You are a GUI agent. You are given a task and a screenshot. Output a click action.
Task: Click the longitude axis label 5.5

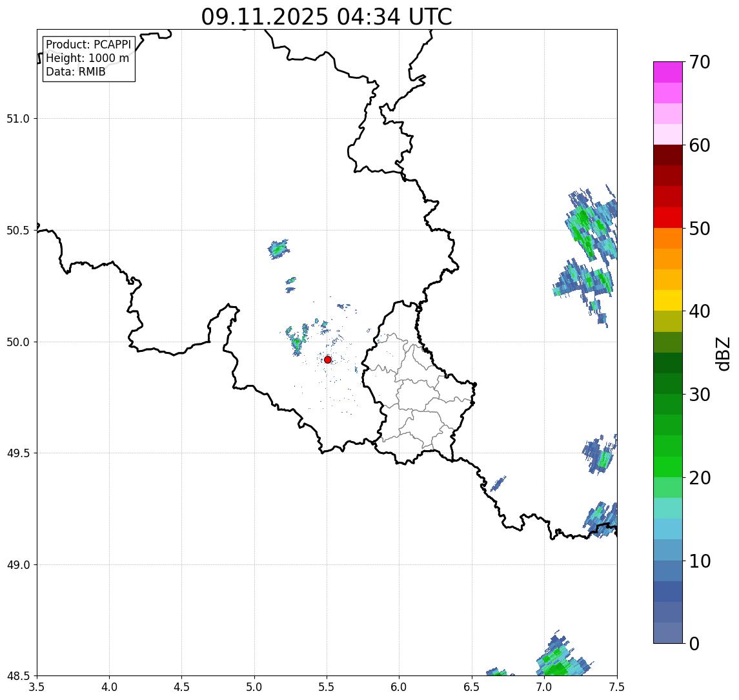point(327,687)
